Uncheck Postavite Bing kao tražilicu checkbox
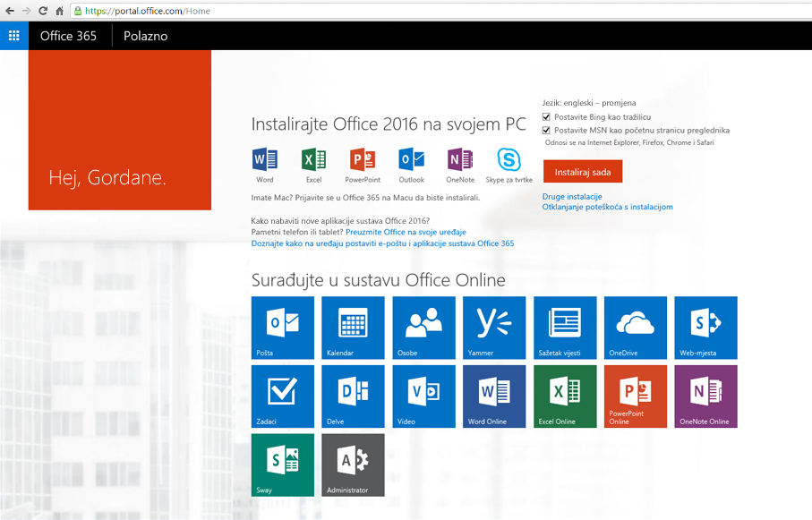 coord(546,117)
